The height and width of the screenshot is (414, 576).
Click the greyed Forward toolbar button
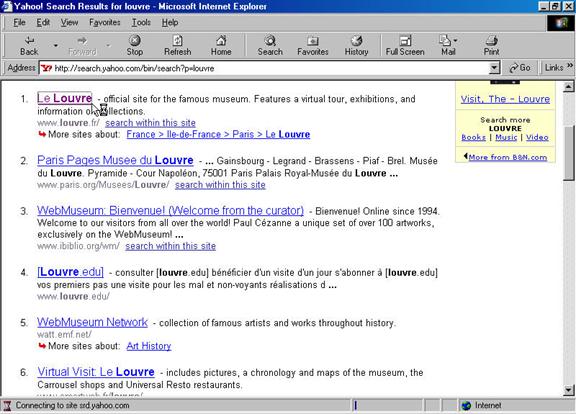click(82, 46)
